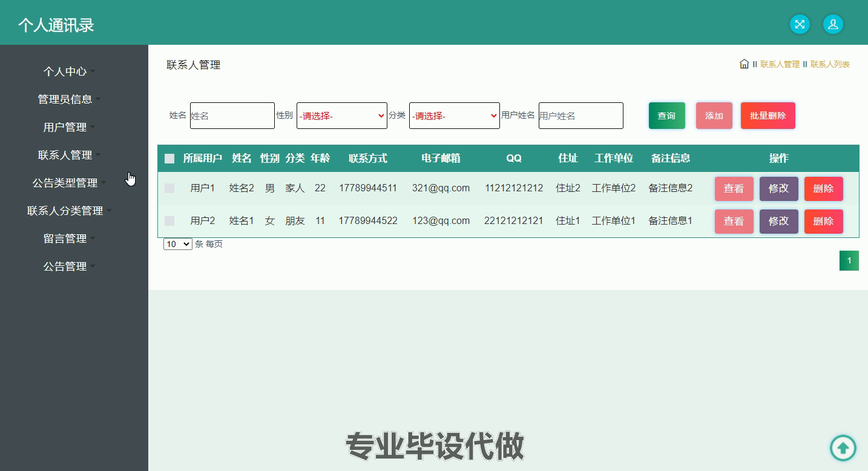
Task: Click the 个人通讯录 app title
Action: (x=56, y=25)
